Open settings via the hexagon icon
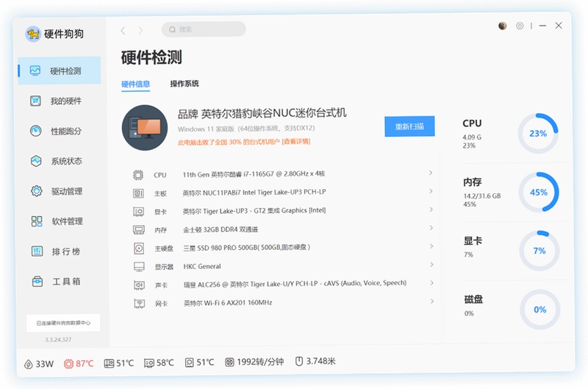588x389 pixels. click(520, 26)
